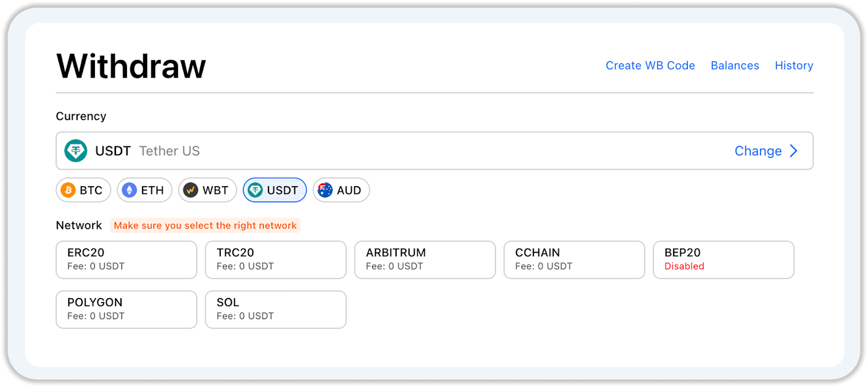
Task: Choose the POLYGON network
Action: [x=126, y=309]
